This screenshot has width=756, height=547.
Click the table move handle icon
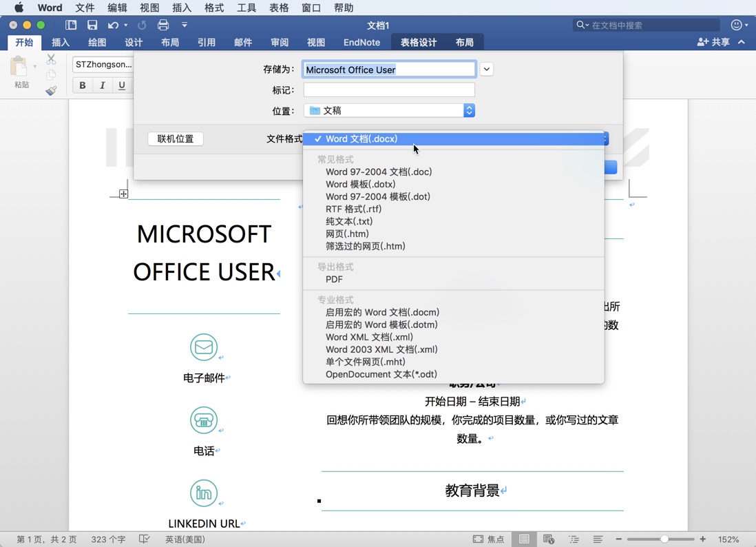coord(123,194)
